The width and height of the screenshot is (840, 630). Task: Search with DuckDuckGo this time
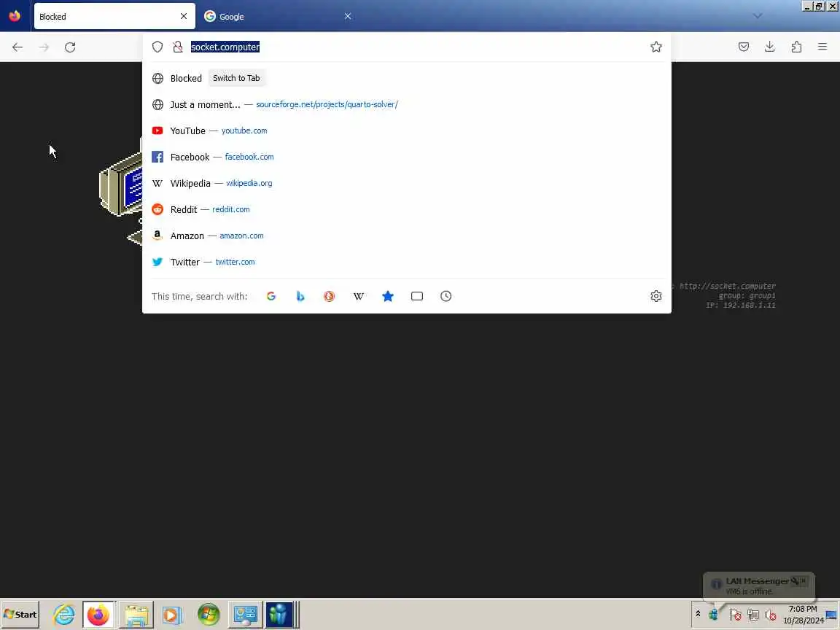pos(329,296)
